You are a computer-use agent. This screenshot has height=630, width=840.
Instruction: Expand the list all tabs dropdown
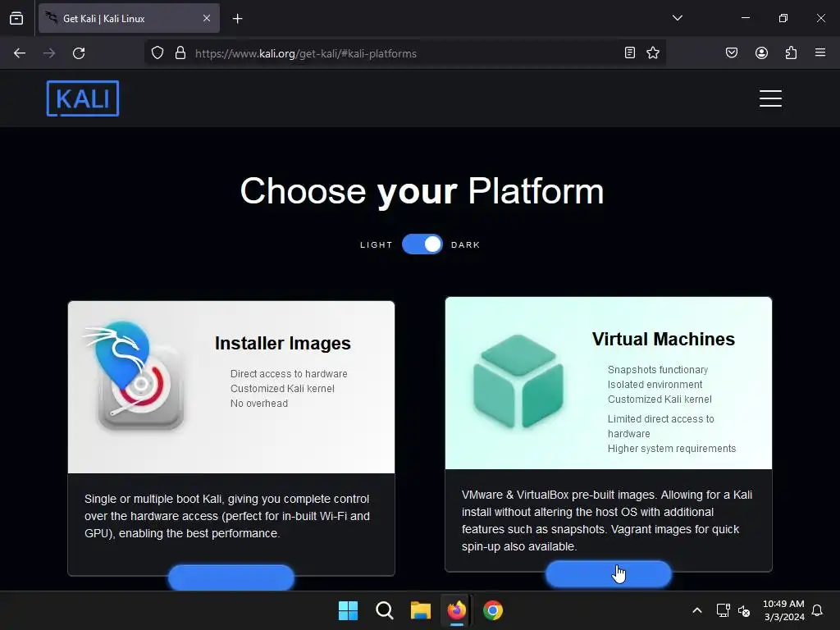(677, 18)
